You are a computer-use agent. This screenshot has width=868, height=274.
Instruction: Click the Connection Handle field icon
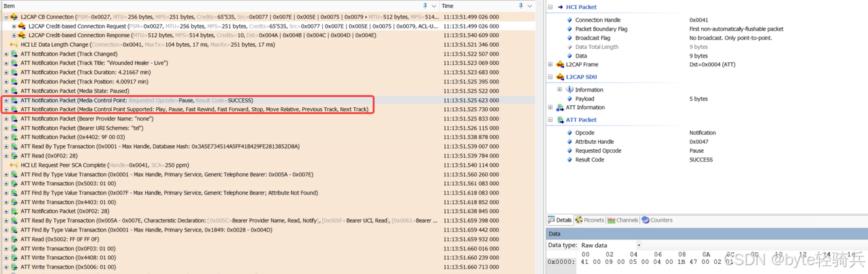coord(570,20)
